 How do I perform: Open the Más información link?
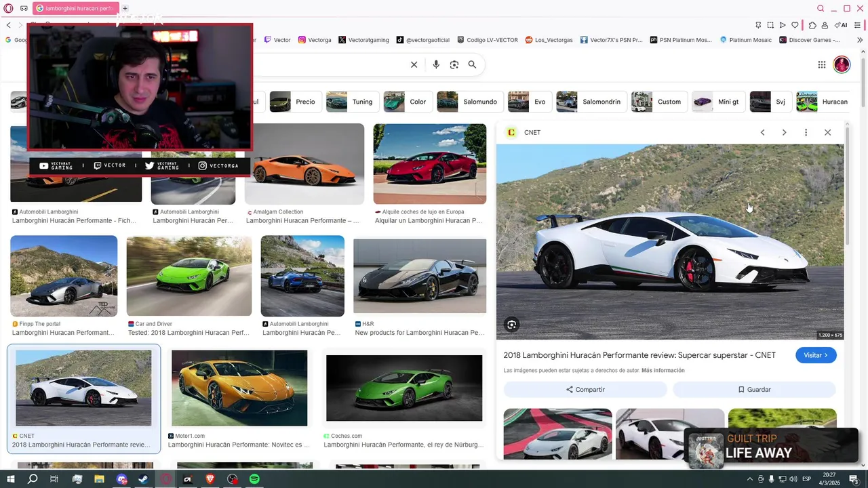[663, 371]
